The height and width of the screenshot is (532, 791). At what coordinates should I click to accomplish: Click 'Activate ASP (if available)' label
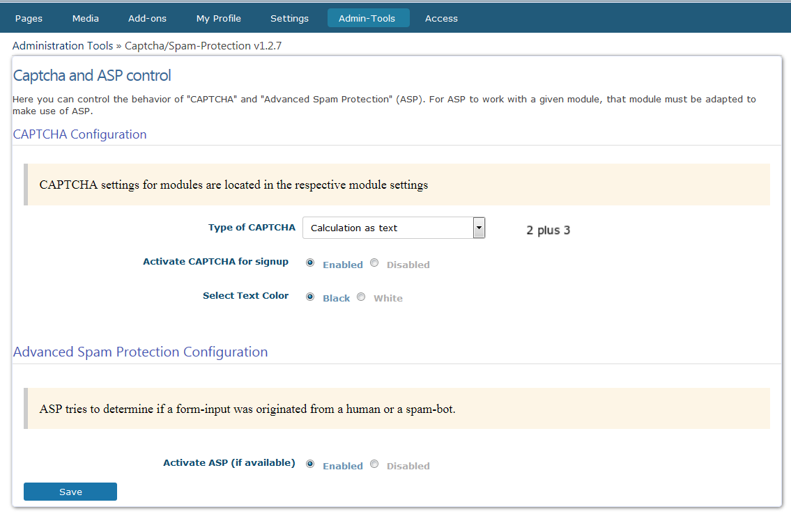[229, 462]
